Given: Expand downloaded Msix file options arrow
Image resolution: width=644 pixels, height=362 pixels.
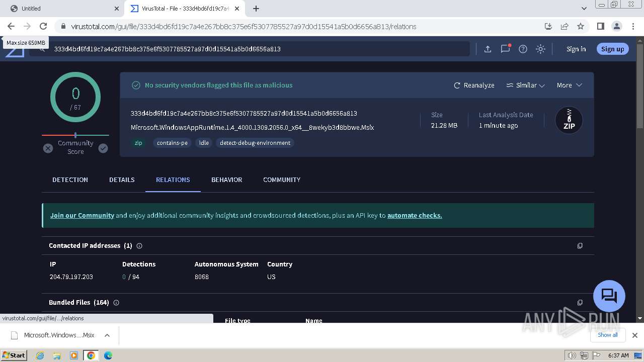Looking at the screenshot, I should (x=107, y=335).
